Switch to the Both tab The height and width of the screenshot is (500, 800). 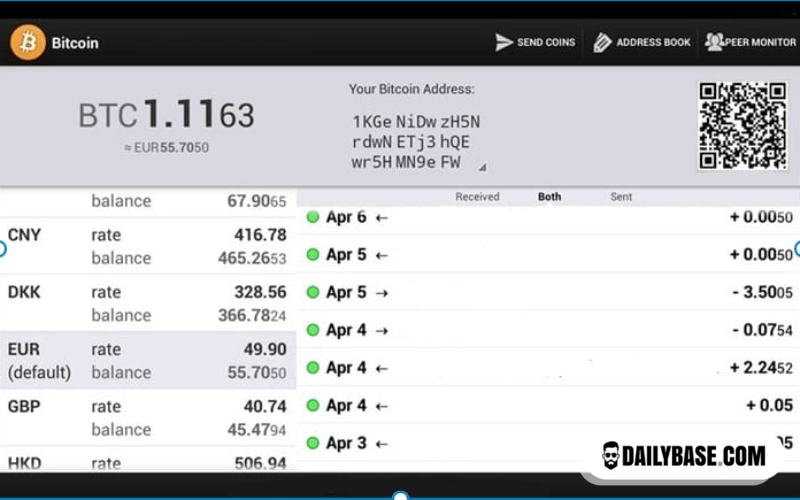point(549,197)
